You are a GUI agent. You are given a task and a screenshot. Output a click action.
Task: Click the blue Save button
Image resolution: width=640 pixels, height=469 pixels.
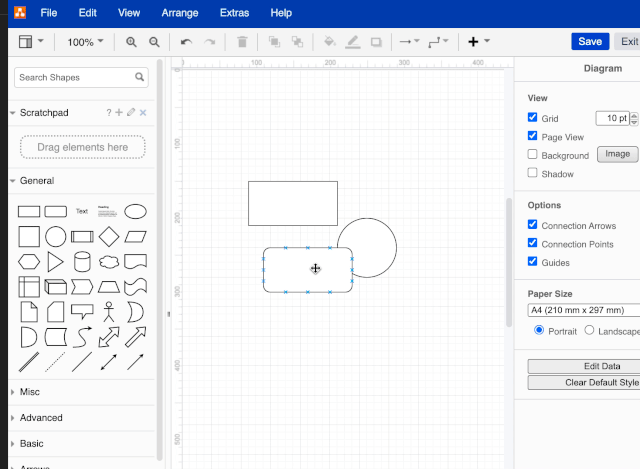pos(590,41)
